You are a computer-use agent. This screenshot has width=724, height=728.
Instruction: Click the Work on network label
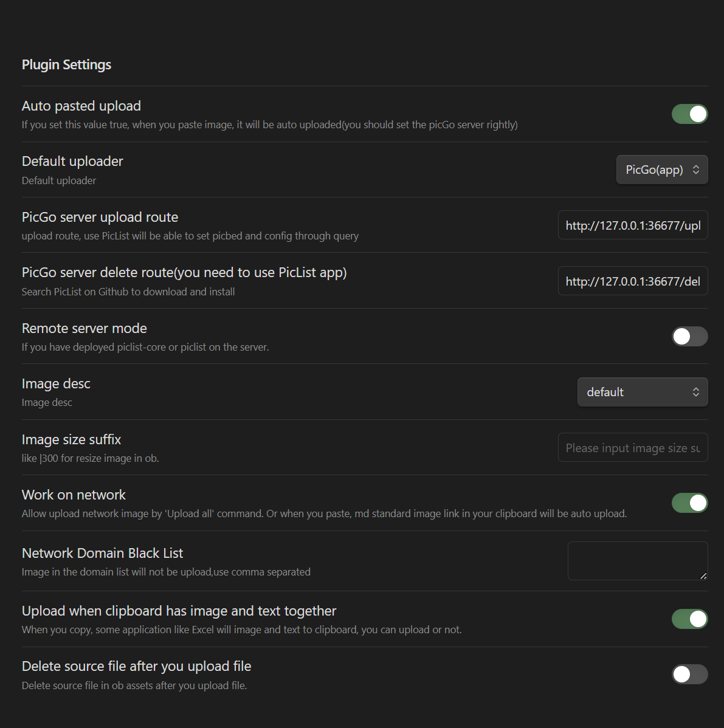74,495
